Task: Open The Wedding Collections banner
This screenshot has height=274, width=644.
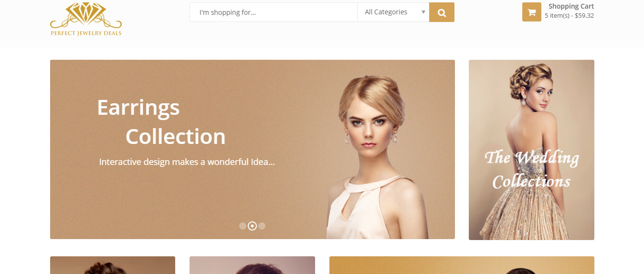Action: (x=531, y=150)
